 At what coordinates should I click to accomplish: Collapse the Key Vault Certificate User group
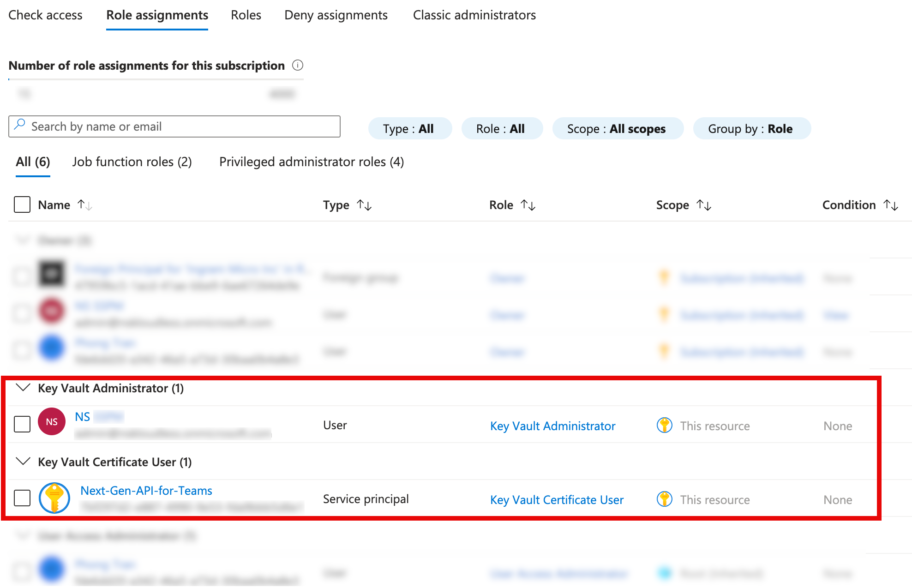point(22,462)
